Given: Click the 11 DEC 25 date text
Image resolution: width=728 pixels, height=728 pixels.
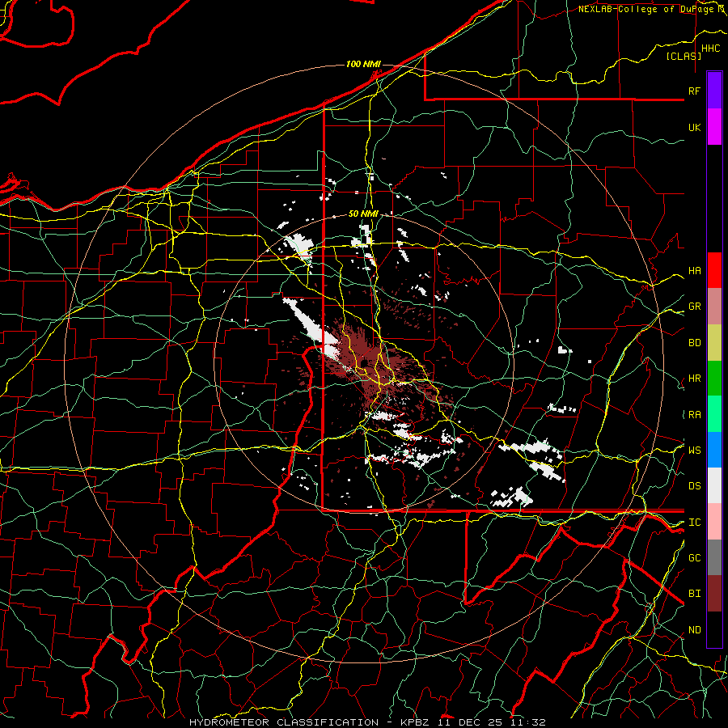Looking at the screenshot, I should click(x=471, y=722).
